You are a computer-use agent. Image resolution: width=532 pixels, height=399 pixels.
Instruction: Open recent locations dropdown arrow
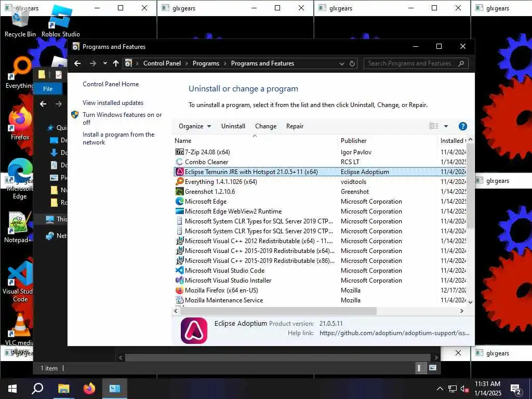pos(105,63)
